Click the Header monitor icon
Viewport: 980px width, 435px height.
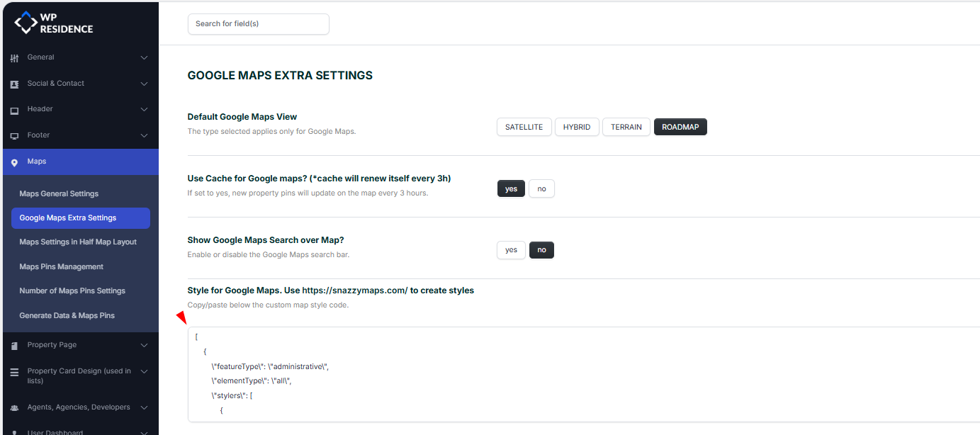point(14,110)
